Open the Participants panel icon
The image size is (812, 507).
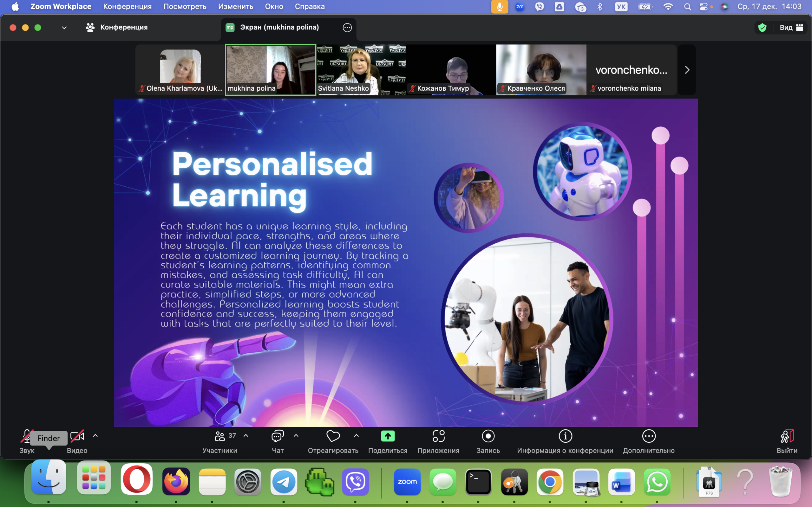coord(220,436)
